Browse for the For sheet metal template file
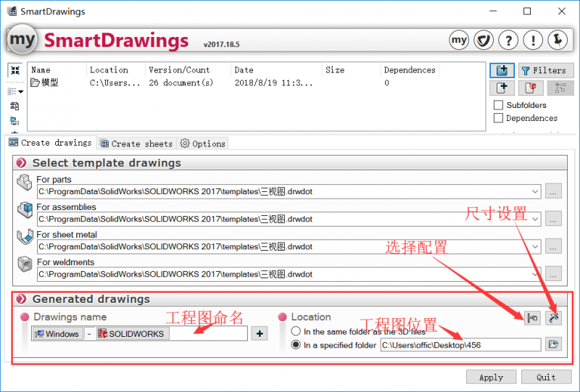Viewport: 580px width, 392px height. [553, 246]
